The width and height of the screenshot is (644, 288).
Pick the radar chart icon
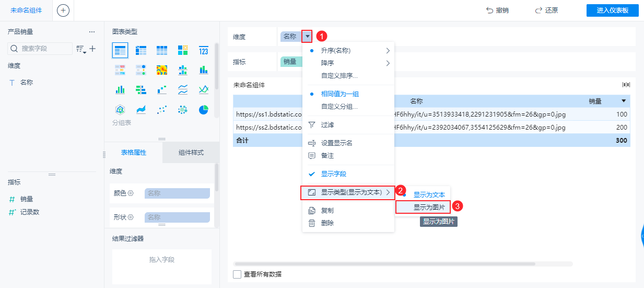(120, 109)
